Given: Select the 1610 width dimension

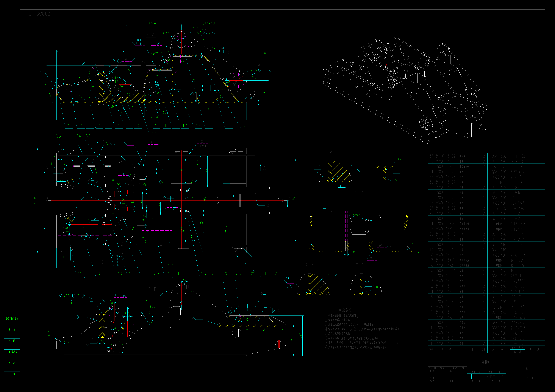Looking at the screenshot, I should coord(35,201).
